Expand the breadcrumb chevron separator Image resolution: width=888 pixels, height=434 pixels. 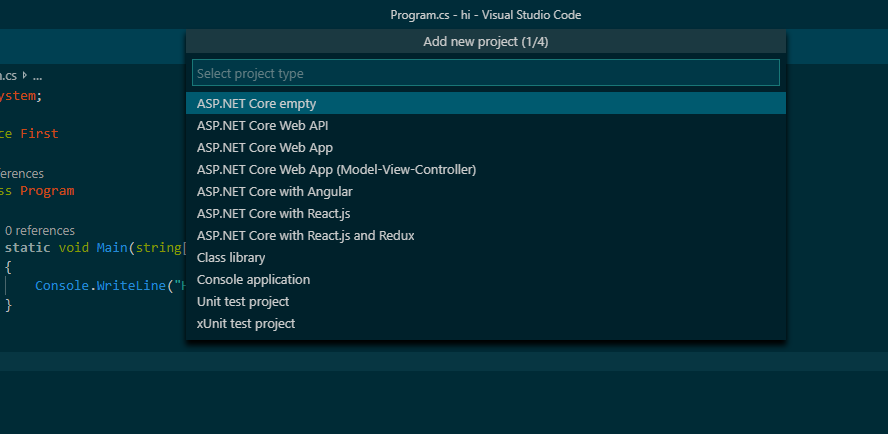coord(24,75)
